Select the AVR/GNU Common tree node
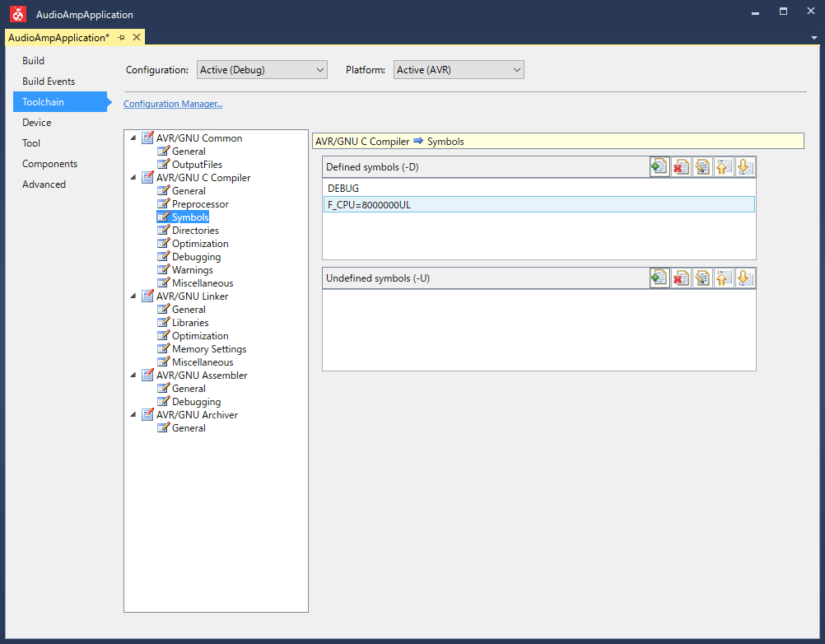The height and width of the screenshot is (644, 825). [x=192, y=138]
